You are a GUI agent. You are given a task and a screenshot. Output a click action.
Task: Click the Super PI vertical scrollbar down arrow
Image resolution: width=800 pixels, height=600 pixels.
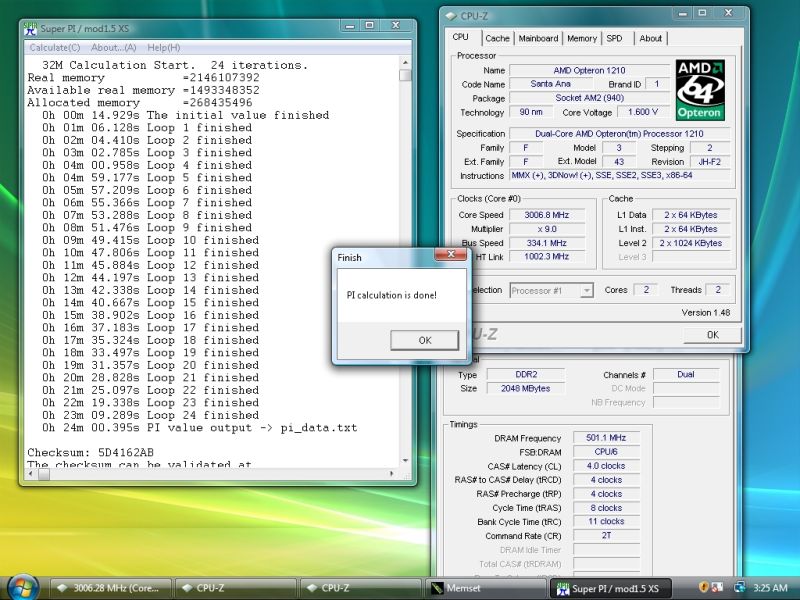coord(405,460)
